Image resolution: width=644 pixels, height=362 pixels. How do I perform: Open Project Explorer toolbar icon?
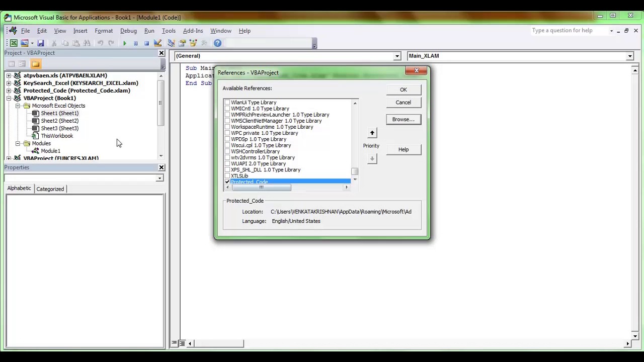coord(171,43)
